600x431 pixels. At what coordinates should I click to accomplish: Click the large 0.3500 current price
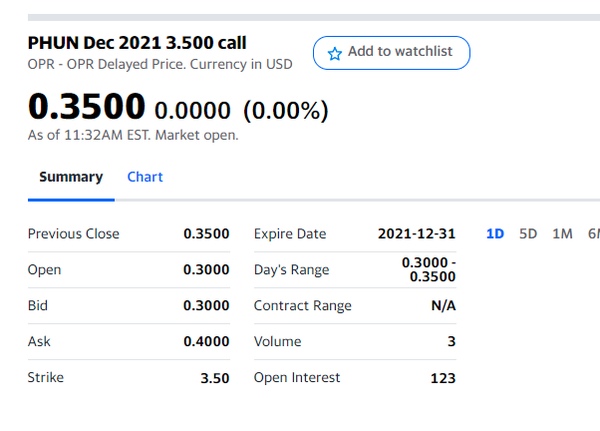click(x=87, y=106)
